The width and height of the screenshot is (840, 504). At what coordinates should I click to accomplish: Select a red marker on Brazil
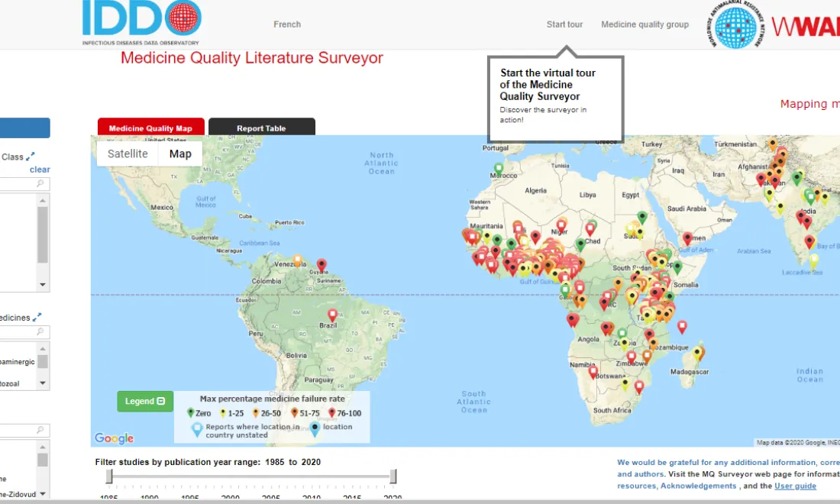332,315
